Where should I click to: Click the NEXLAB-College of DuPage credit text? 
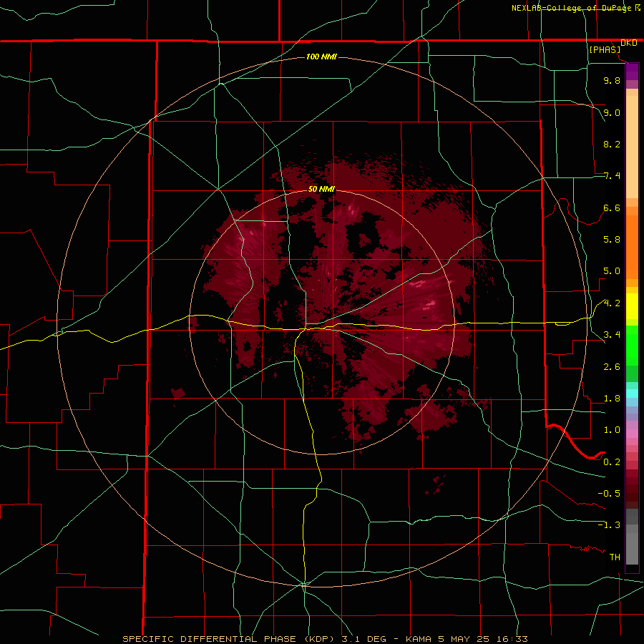571,8
